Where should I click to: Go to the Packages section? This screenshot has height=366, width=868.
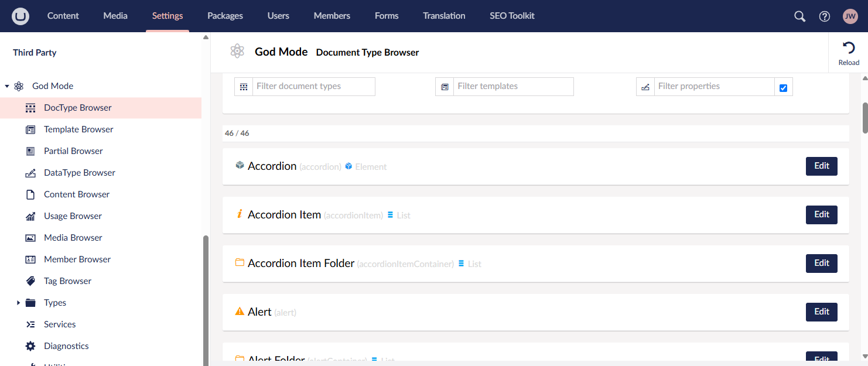click(225, 16)
